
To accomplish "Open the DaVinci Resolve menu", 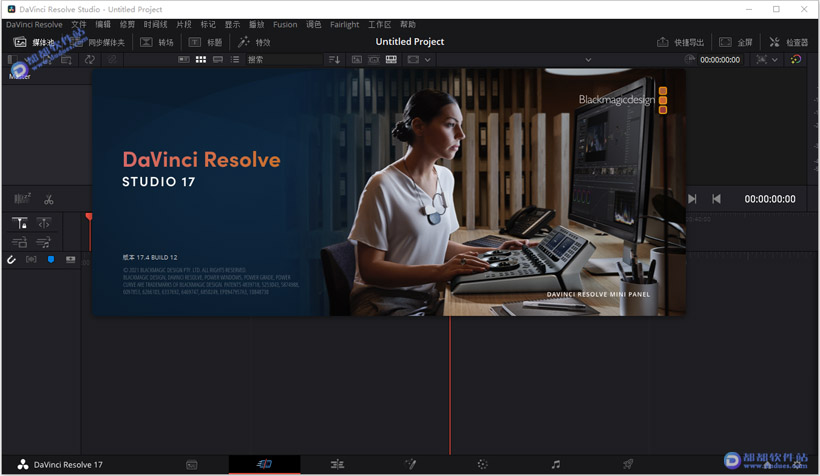I will click(x=34, y=25).
